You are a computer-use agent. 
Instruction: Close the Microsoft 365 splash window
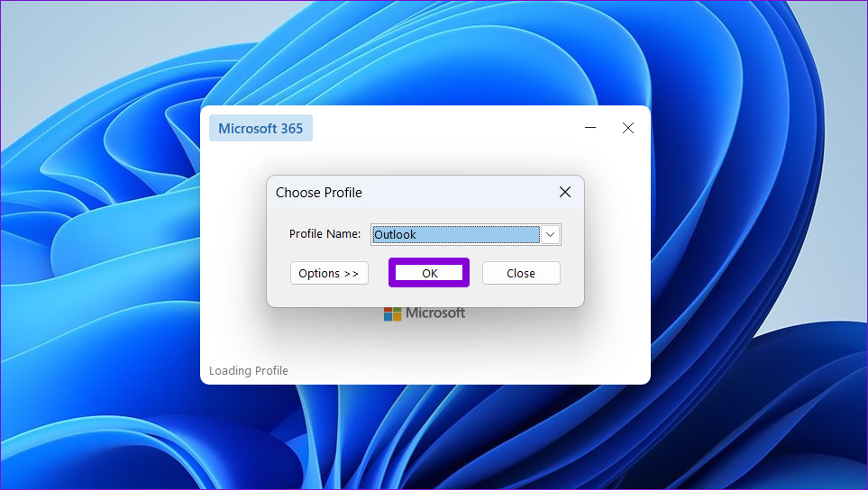tap(627, 128)
